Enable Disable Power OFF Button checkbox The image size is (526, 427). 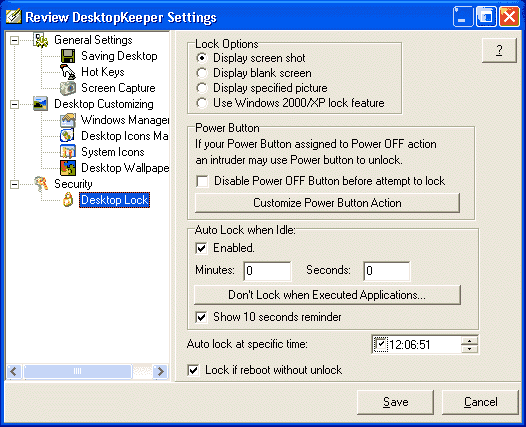pos(202,181)
